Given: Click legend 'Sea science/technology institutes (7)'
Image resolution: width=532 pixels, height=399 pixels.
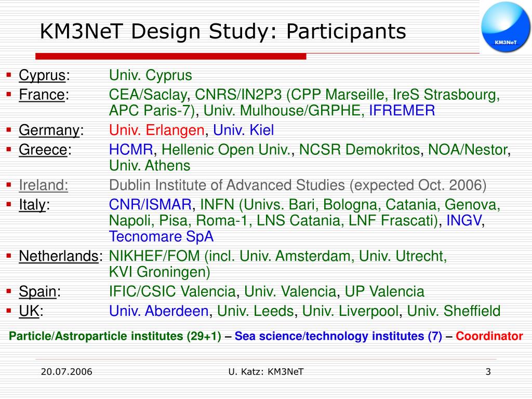Looking at the screenshot, I should tap(338, 336).
